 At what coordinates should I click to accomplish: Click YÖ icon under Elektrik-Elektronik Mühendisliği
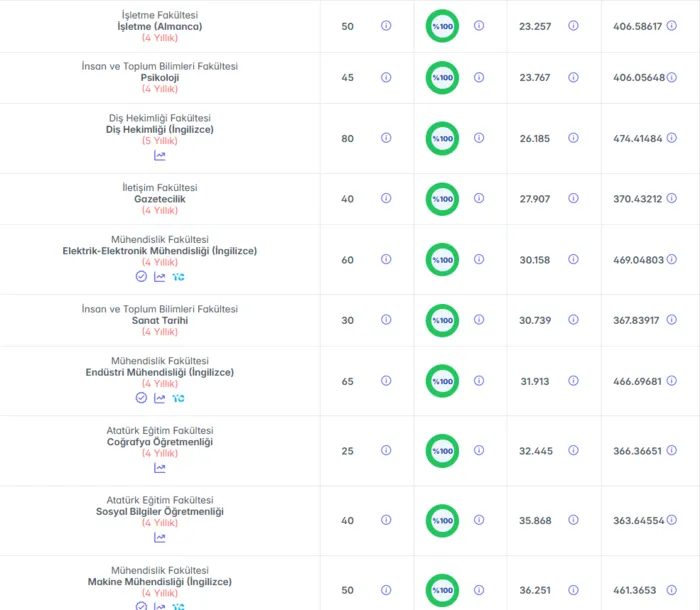(178, 277)
